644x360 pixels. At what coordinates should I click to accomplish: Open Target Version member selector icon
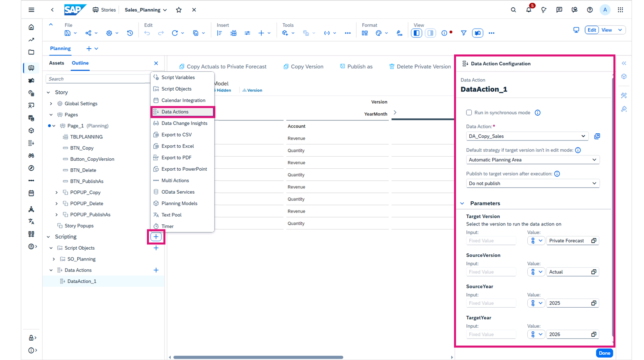point(594,241)
